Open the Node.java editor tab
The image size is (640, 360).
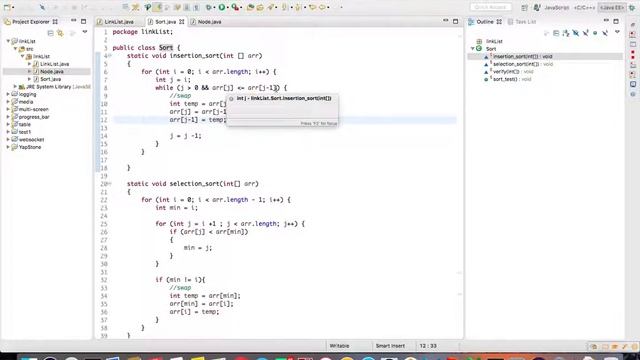pos(209,22)
